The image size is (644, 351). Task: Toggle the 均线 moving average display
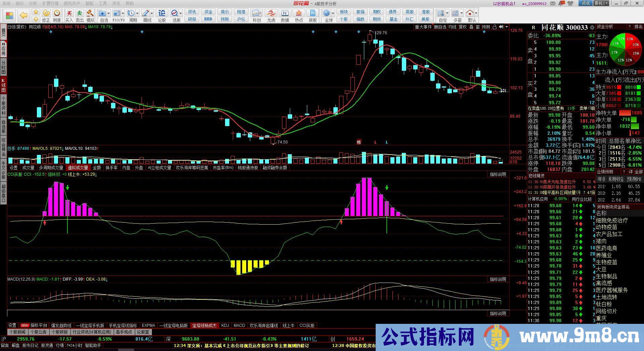click(452, 27)
